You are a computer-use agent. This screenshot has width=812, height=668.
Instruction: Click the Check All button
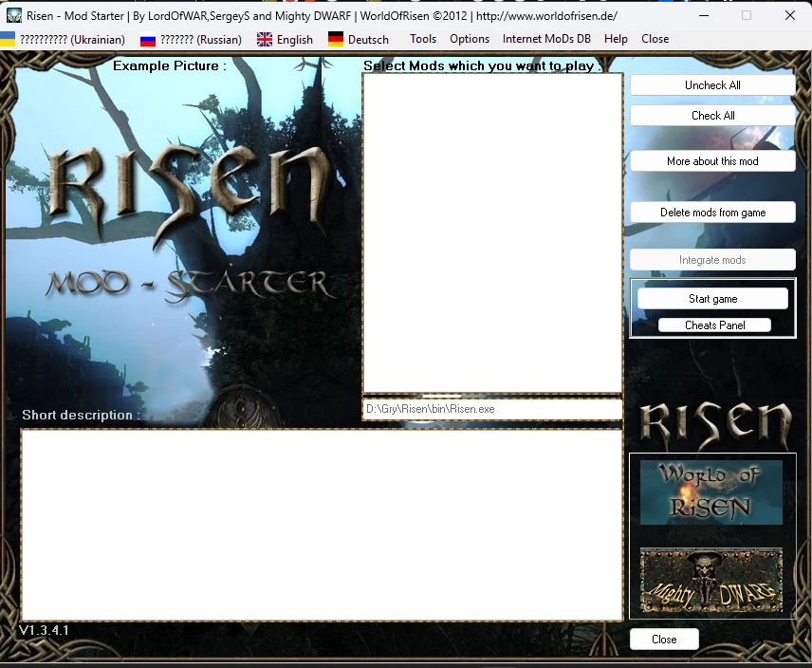click(712, 116)
